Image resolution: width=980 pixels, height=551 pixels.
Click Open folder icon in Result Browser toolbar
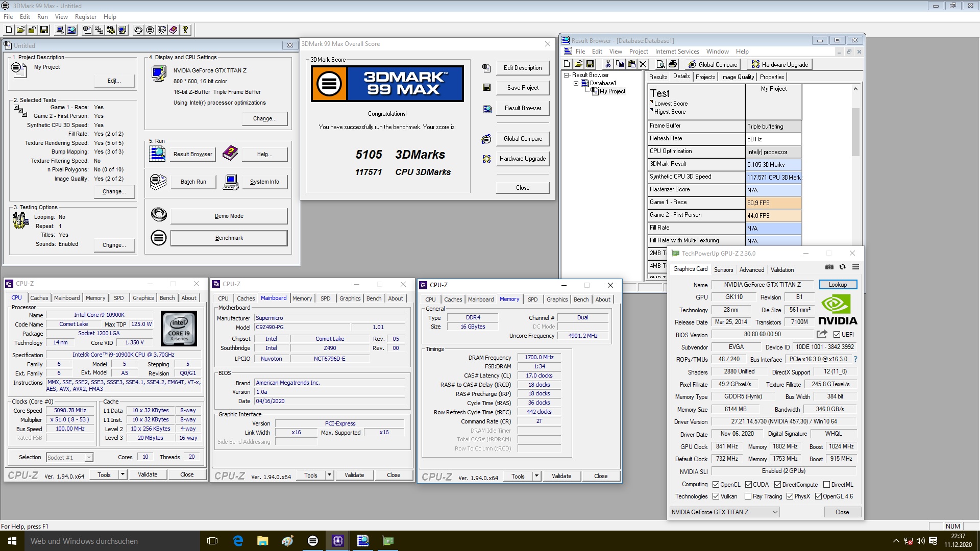click(578, 64)
